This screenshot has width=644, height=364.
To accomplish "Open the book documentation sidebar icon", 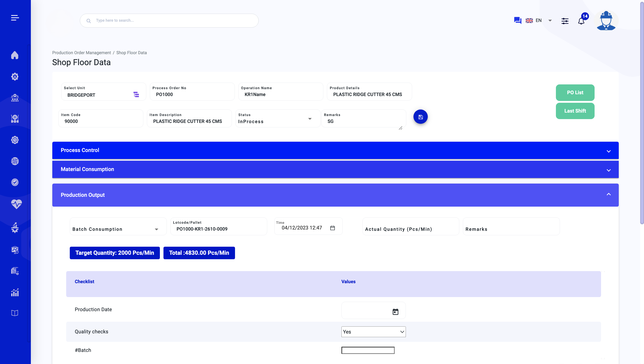I will pyautogui.click(x=15, y=313).
